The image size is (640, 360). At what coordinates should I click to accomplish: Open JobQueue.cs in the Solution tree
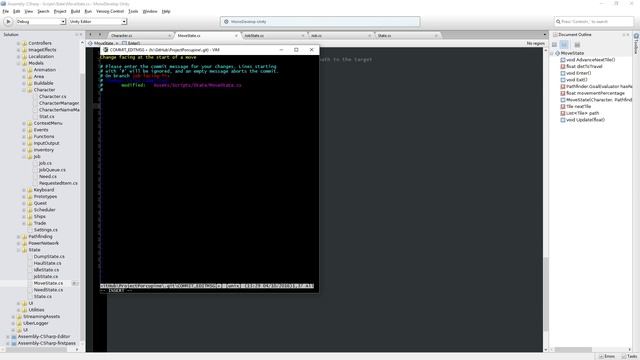click(52, 170)
